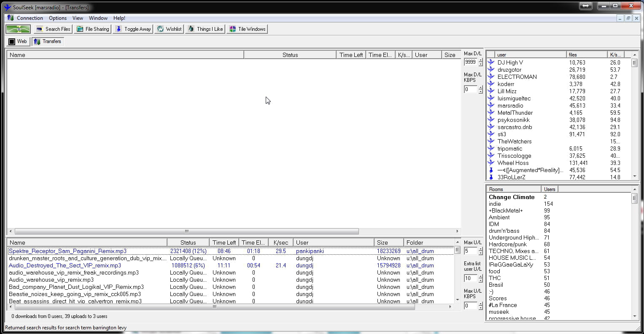Decrease the Extra list user U/L value
The width and height of the screenshot is (644, 334).
point(480,280)
